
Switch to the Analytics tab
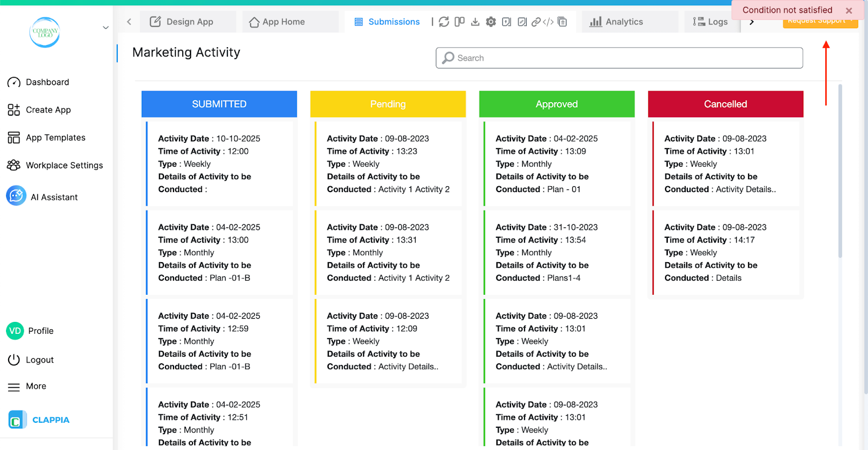click(x=630, y=22)
